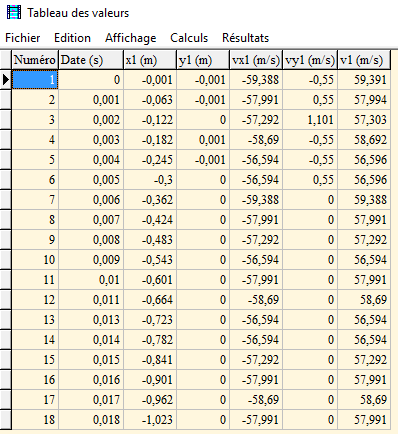Open the Affichage menu
The image size is (398, 434).
point(131,38)
